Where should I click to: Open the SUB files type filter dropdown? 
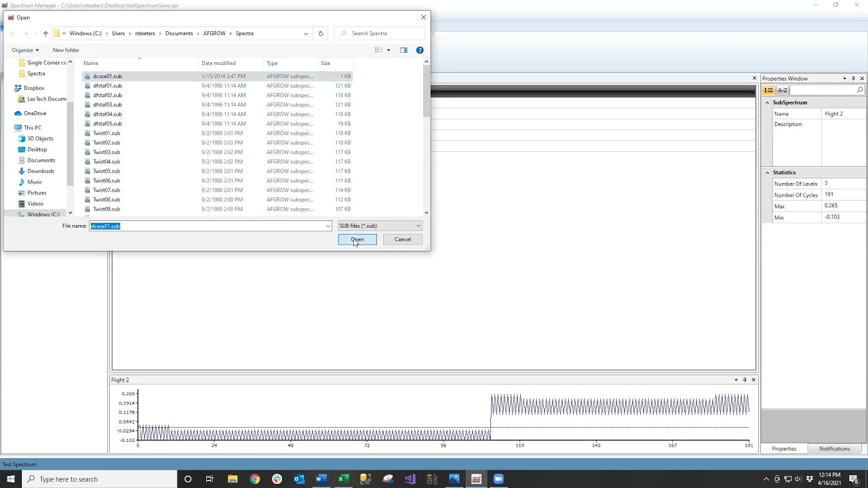click(x=380, y=226)
